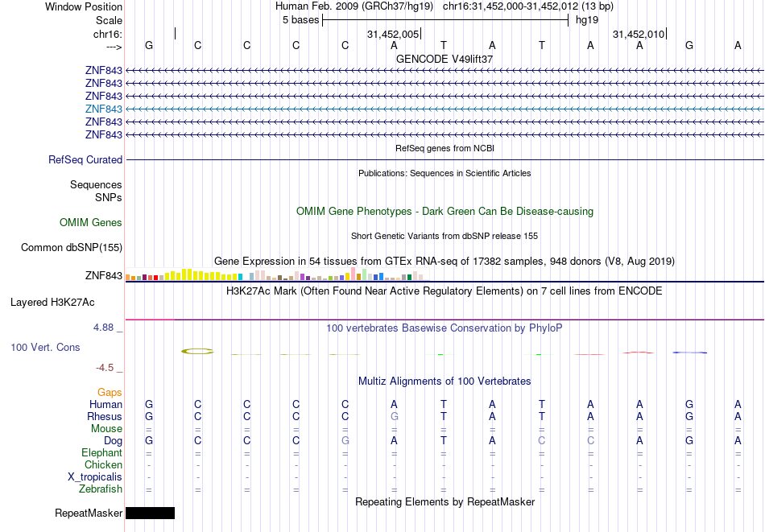Click the faded mismatched G in Rhesus row

[x=395, y=417]
